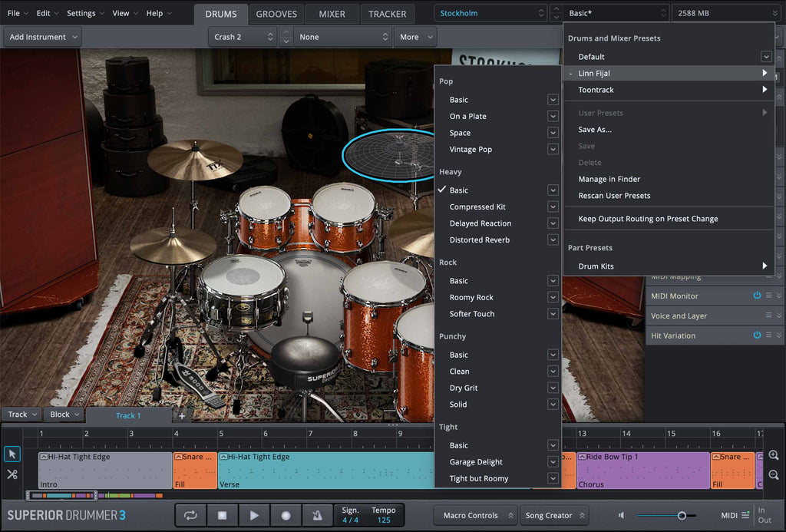This screenshot has width=786, height=532.
Task: Open the Block dropdown menu
Action: point(64,415)
